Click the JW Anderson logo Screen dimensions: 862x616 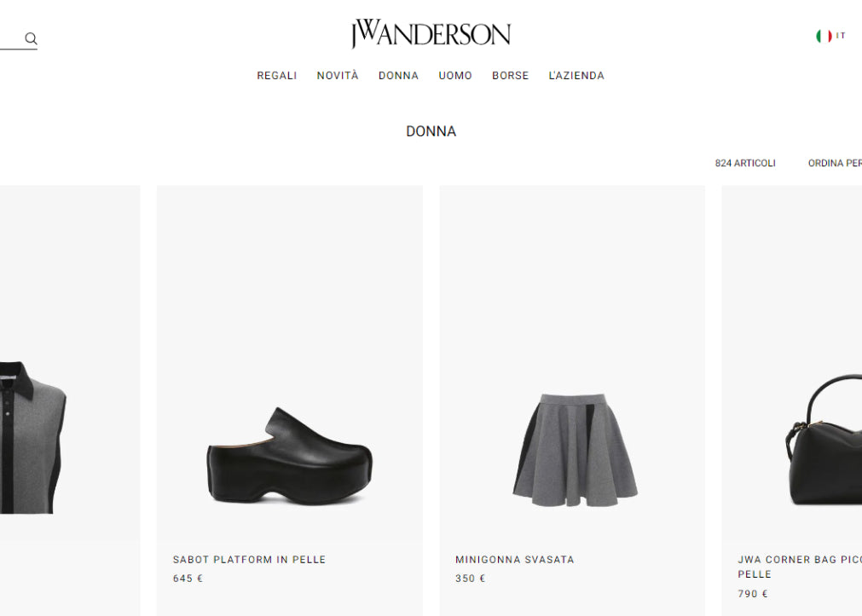click(431, 34)
